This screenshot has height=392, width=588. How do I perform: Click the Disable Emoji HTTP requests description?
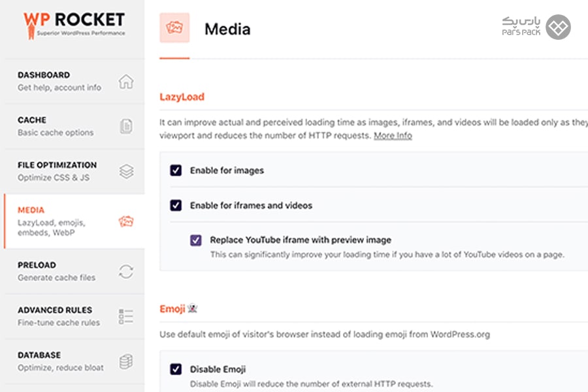click(x=311, y=384)
